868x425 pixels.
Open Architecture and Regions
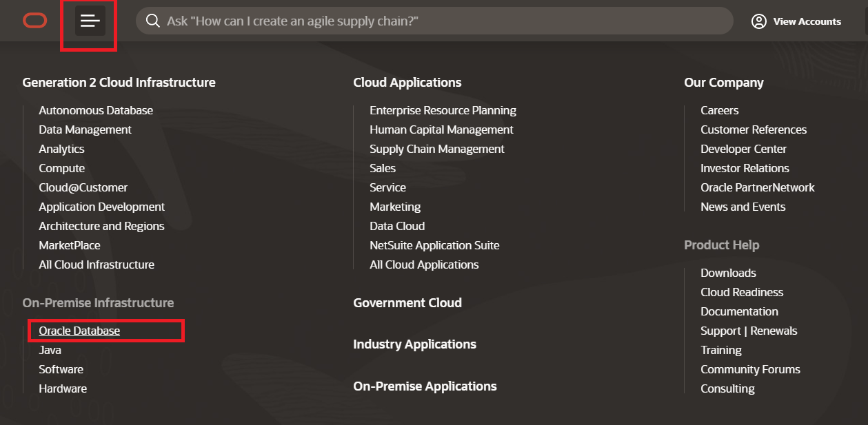(101, 226)
